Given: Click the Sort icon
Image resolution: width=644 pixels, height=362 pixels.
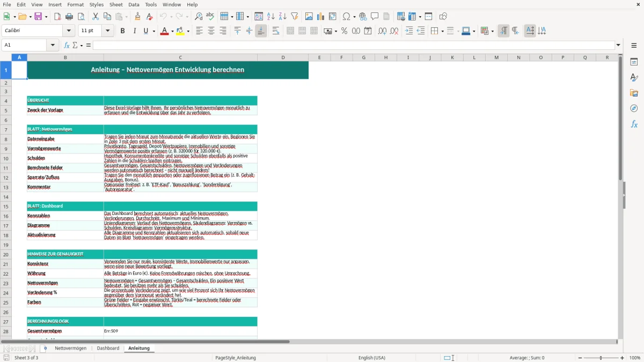Looking at the screenshot, I should [259, 17].
